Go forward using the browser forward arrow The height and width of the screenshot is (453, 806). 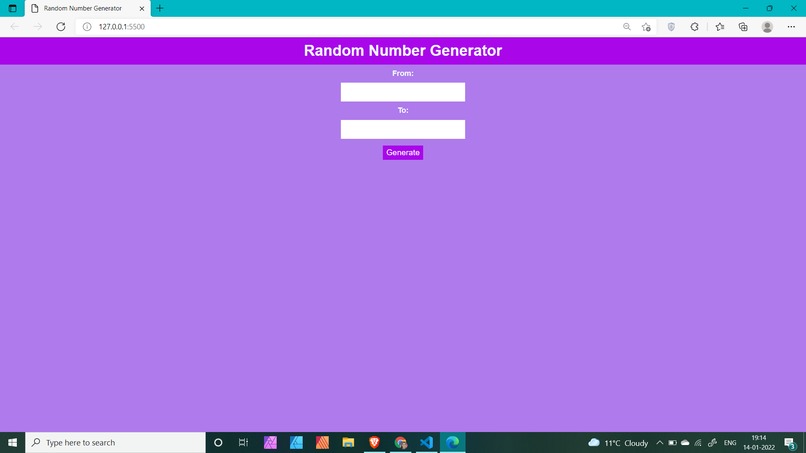point(38,27)
